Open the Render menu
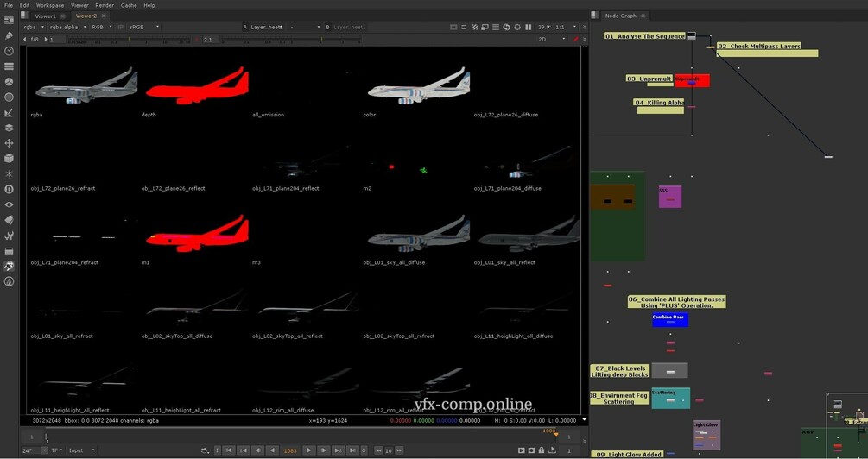868x459 pixels. tap(105, 5)
